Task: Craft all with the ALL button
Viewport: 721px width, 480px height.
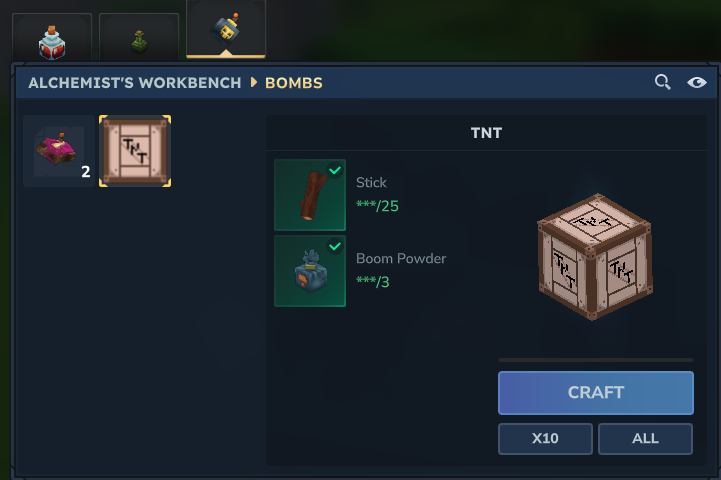Action: pos(646,439)
